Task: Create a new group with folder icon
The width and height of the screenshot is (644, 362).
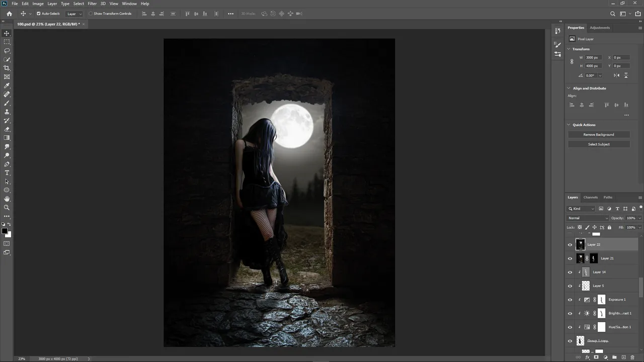Action: [615, 357]
